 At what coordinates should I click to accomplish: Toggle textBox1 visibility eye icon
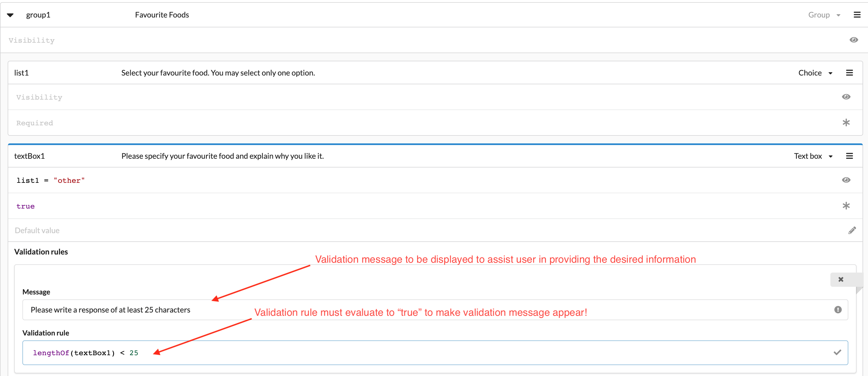pos(846,180)
